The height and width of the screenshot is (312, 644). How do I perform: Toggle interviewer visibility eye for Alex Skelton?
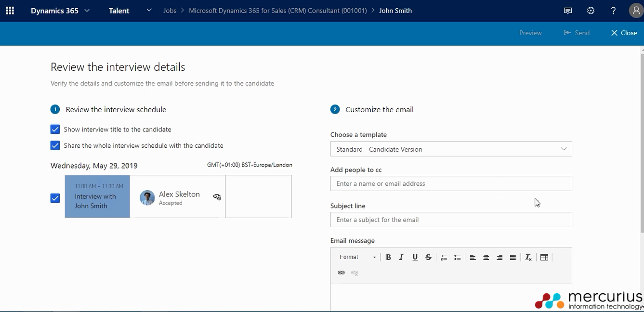click(x=217, y=196)
